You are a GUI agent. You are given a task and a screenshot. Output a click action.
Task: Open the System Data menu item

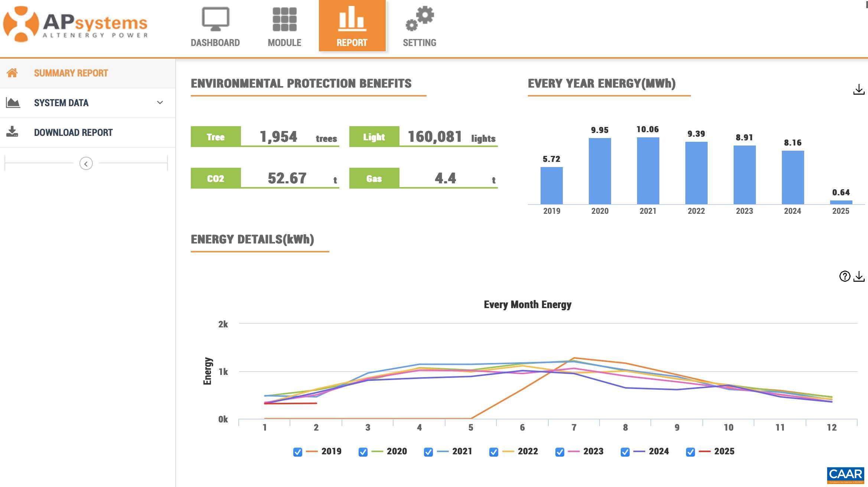[61, 103]
